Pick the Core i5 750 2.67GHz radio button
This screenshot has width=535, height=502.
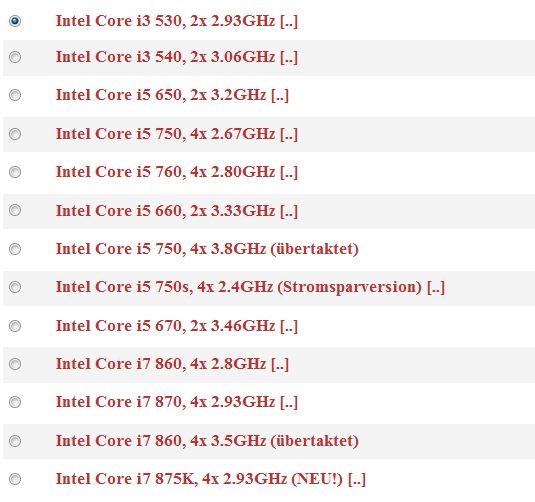pyautogui.click(x=15, y=134)
